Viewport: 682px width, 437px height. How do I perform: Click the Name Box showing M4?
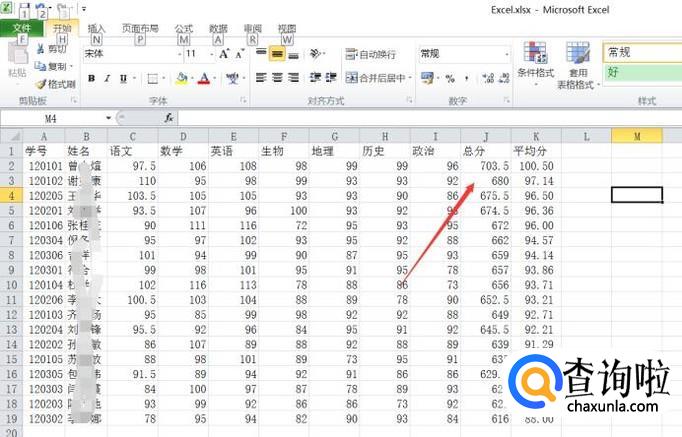click(51, 118)
